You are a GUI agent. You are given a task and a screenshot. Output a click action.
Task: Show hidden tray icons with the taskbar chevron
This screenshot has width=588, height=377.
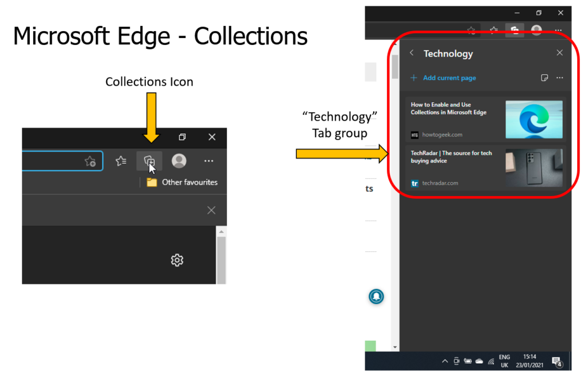coord(445,361)
